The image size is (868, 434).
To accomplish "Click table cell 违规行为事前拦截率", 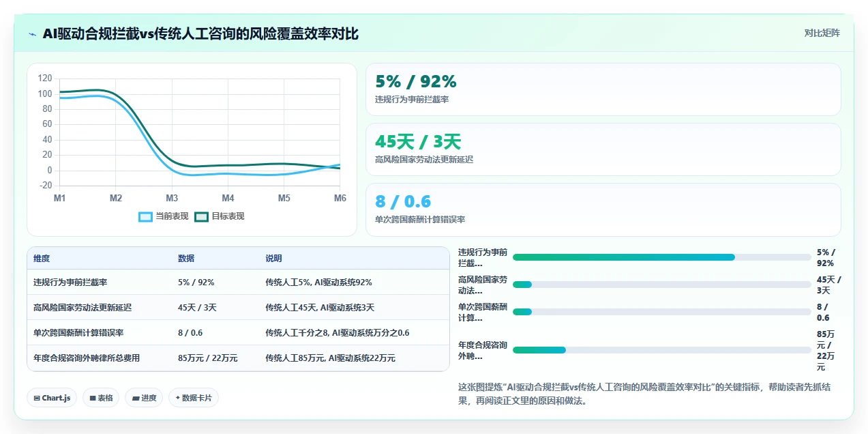I will click(x=70, y=283).
